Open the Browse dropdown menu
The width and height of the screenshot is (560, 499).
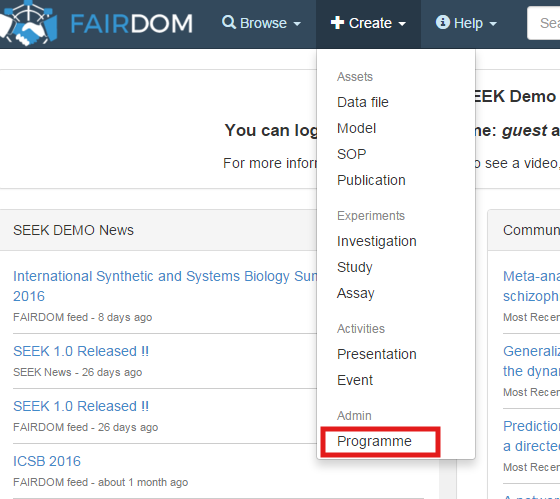[x=261, y=23]
